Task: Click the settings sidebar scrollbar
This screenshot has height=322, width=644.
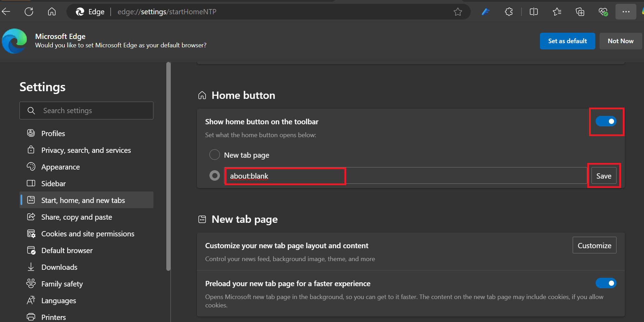Action: tap(168, 166)
